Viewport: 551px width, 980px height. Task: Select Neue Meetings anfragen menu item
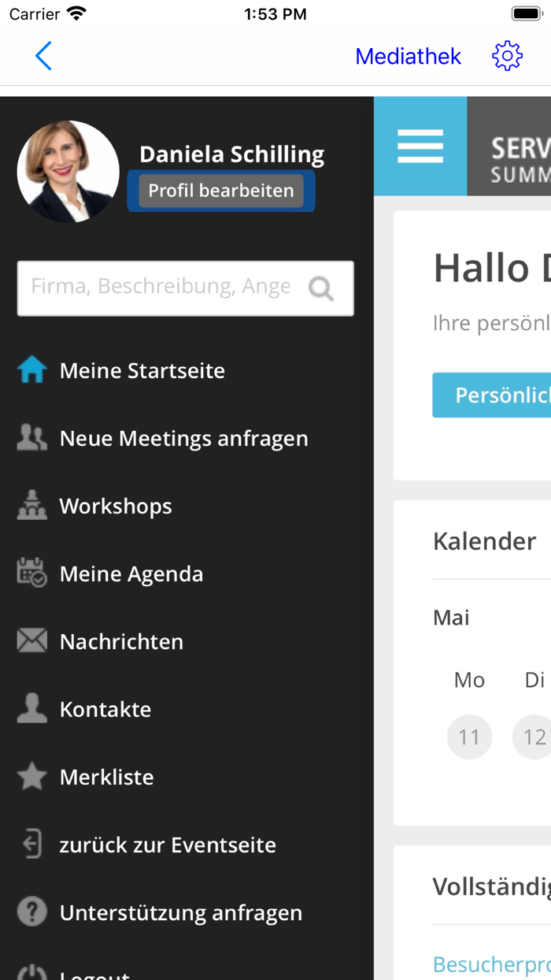[183, 438]
